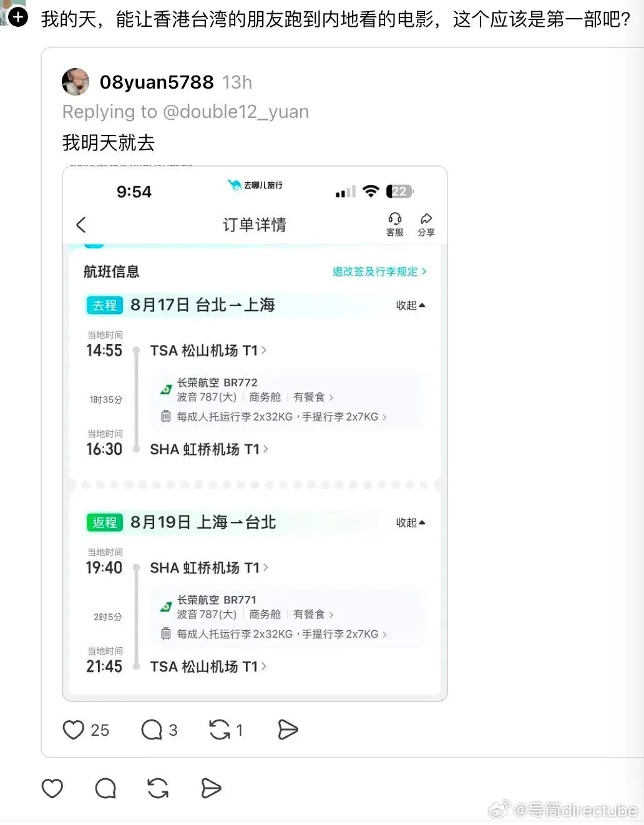The height and width of the screenshot is (825, 644).
Task: Tap the 分享 share icon in order details
Action: [426, 224]
